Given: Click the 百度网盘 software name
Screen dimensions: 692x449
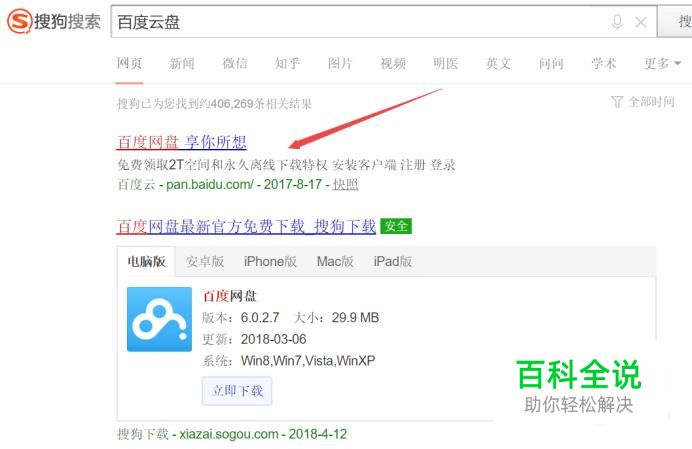Looking at the screenshot, I should pos(229,296).
